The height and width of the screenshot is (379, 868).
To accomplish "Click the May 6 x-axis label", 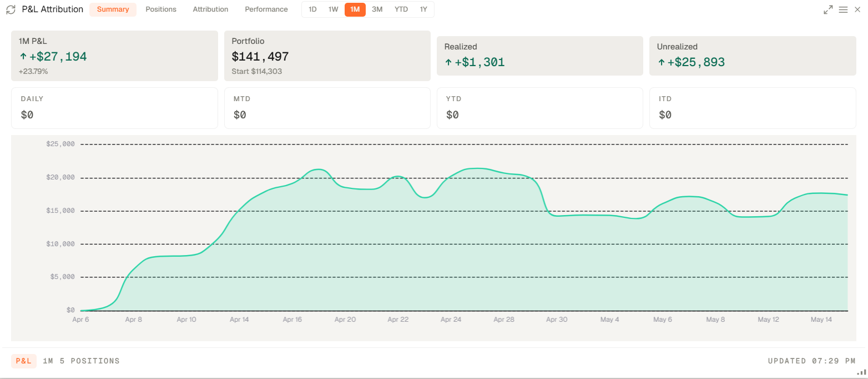I will pos(663,320).
